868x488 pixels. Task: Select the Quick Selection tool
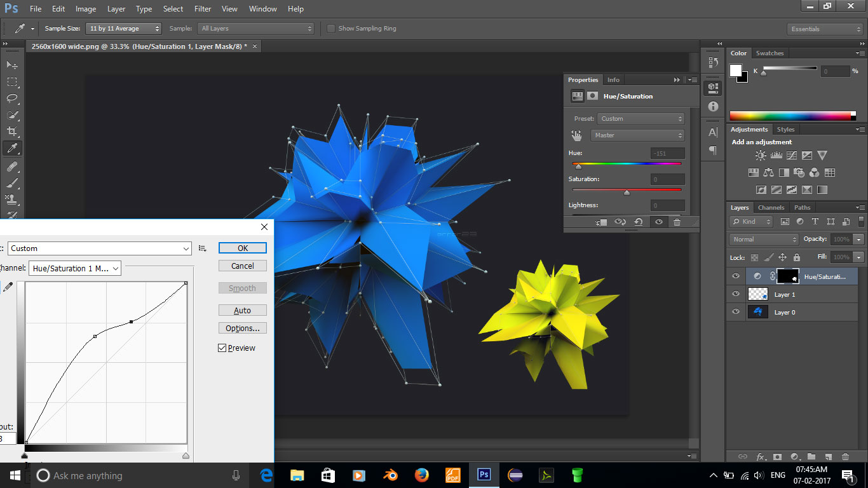pos(12,115)
